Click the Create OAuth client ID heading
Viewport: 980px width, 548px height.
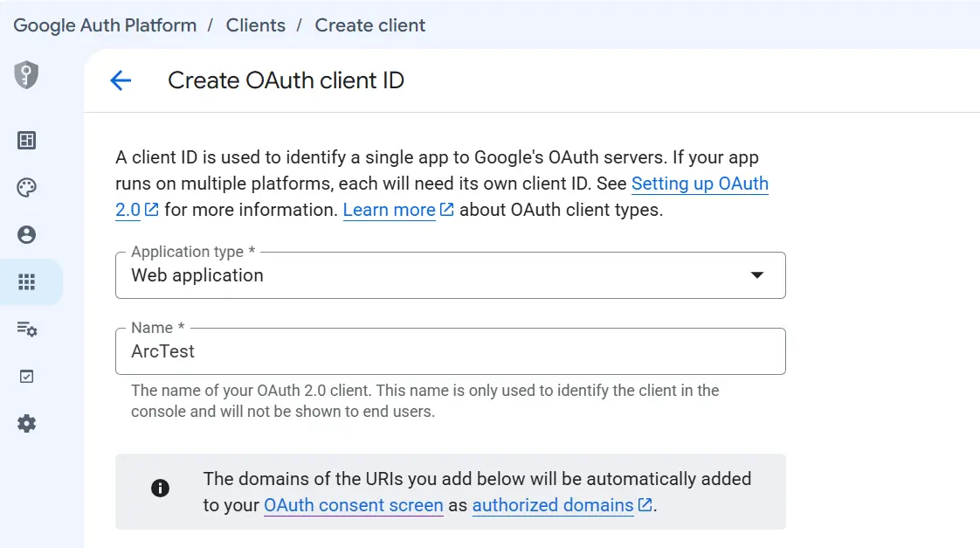point(286,80)
